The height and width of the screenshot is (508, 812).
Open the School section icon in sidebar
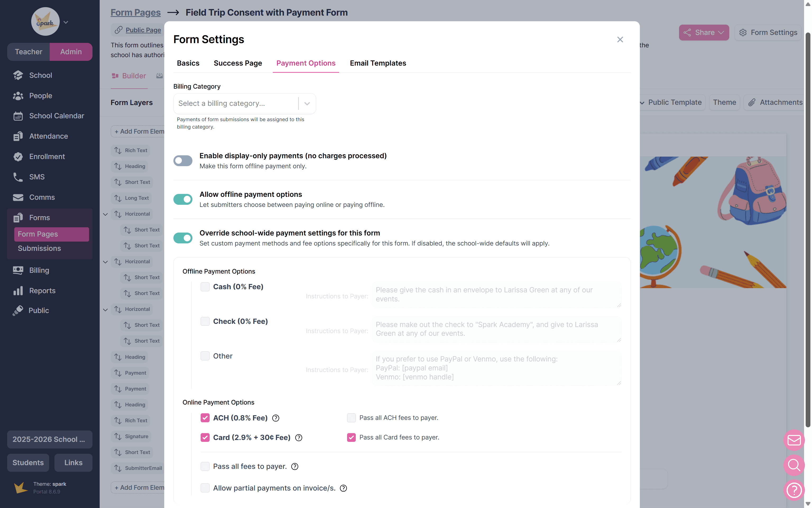18,75
